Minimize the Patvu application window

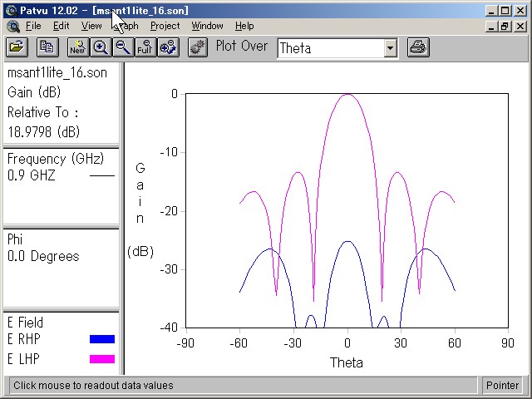pos(491,11)
